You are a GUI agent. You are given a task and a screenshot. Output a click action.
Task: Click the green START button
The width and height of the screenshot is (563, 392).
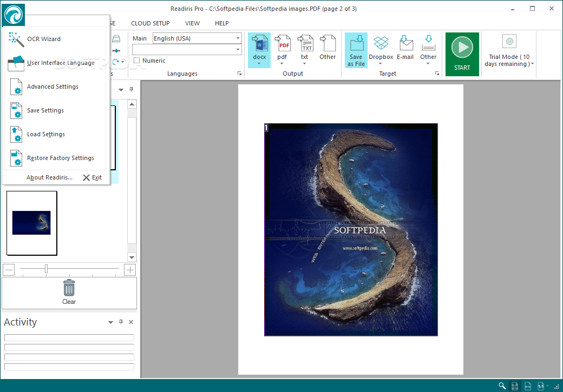pyautogui.click(x=462, y=54)
